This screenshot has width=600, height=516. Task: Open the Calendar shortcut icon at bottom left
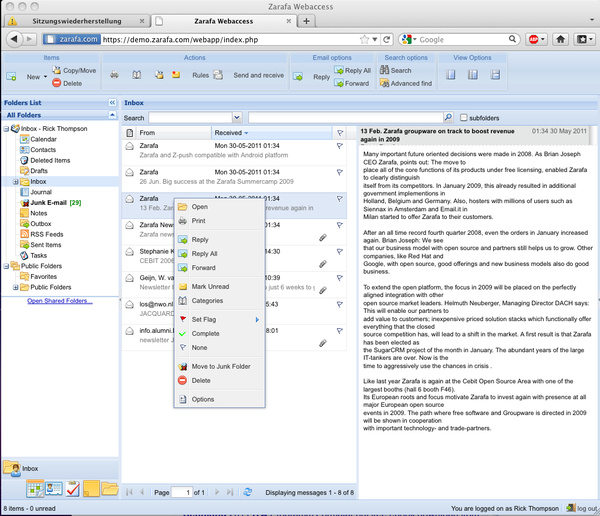click(35, 489)
